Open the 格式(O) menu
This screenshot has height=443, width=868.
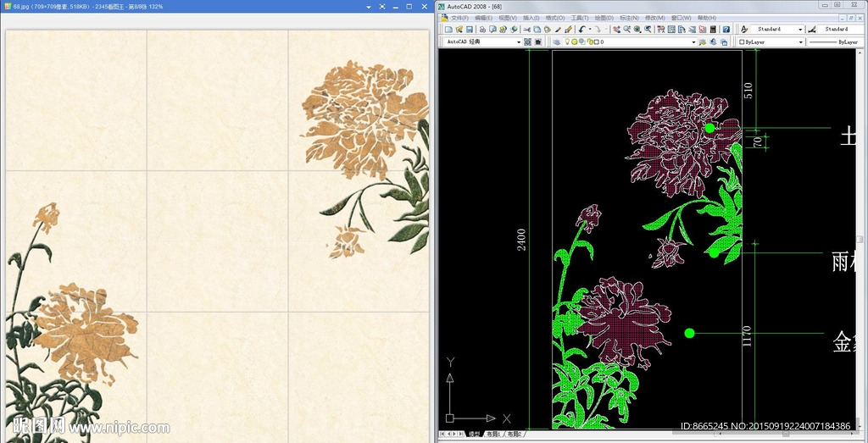[x=555, y=19]
